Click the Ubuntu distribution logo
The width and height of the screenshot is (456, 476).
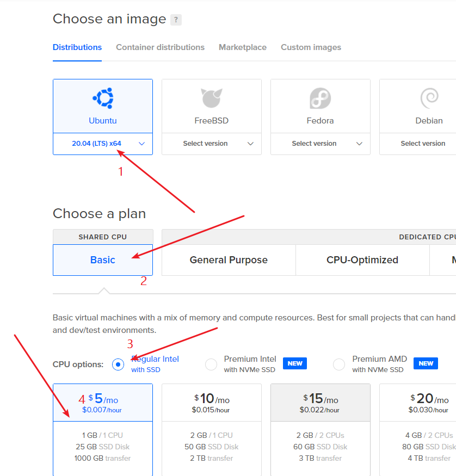tap(103, 98)
